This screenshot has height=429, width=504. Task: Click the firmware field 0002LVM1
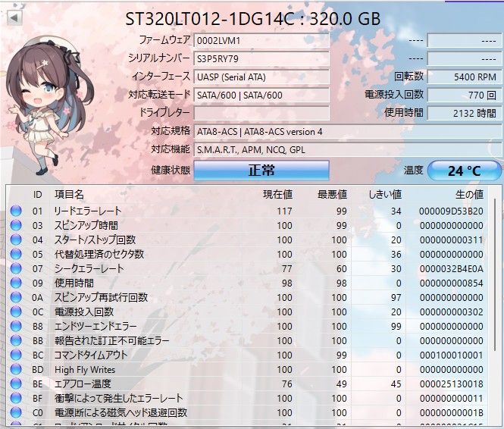tap(261, 41)
